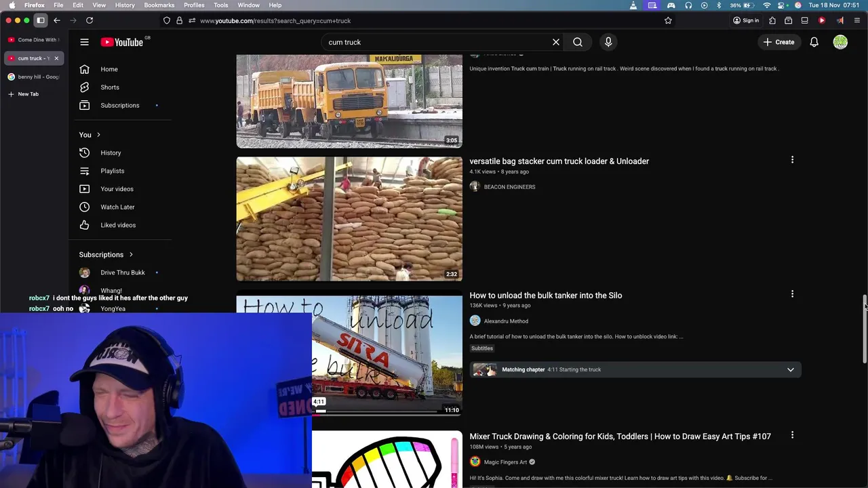Show site security padlock details

[179, 20]
